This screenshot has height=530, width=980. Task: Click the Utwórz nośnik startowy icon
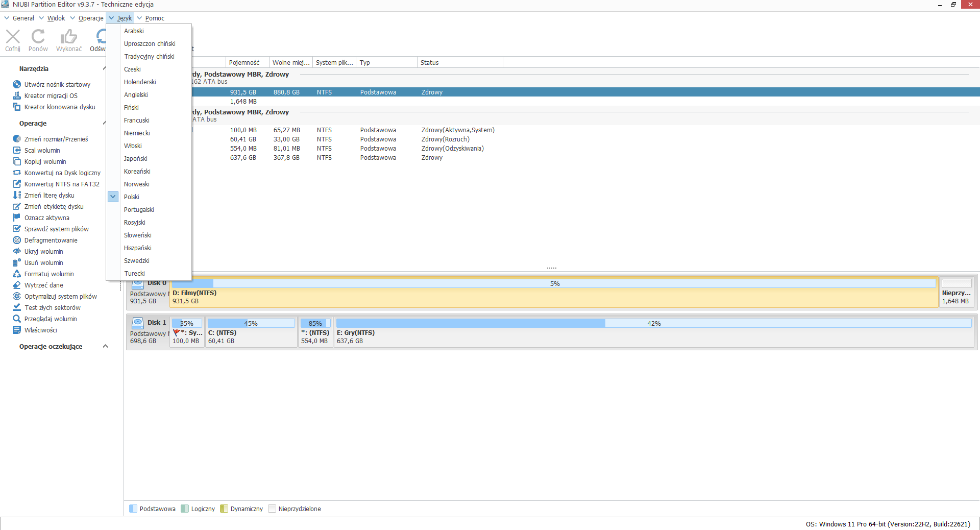[x=17, y=84]
